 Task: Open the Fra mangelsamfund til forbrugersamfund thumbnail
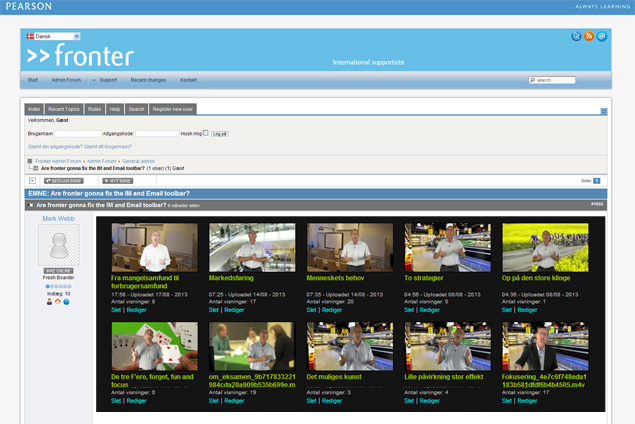155,247
